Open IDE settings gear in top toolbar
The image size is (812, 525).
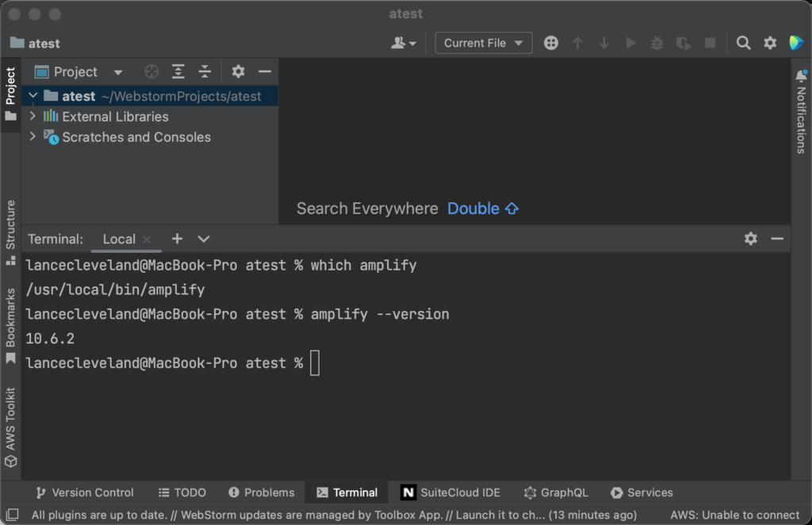770,43
